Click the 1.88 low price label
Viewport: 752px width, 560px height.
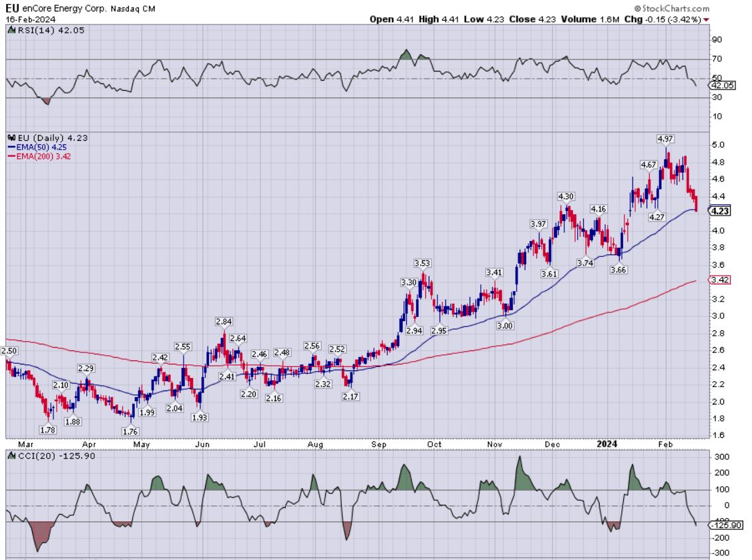click(x=72, y=422)
